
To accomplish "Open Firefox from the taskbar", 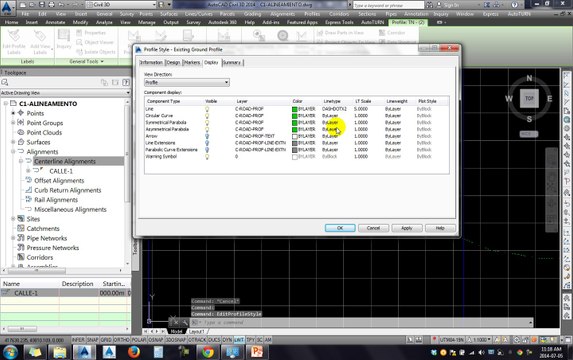I will click(x=134, y=352).
